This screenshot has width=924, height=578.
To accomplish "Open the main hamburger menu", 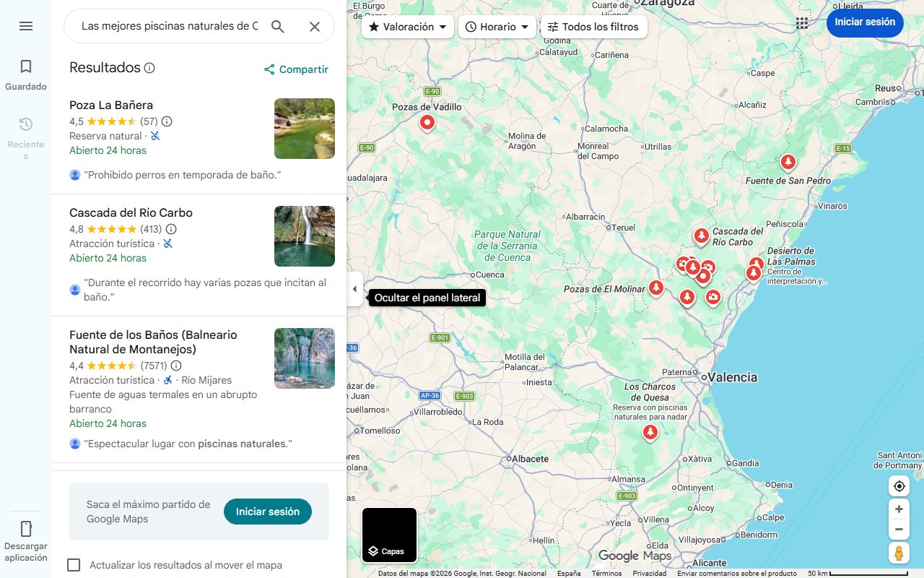I will point(26,26).
